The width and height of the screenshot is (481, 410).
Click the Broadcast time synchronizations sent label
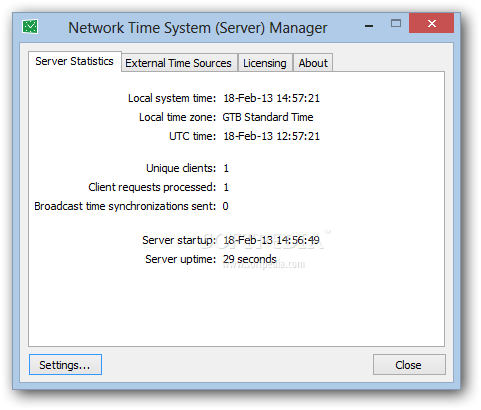click(125, 206)
